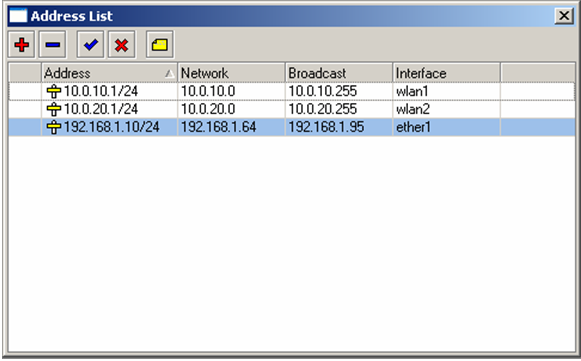
Task: Click the red X Disable button
Action: click(122, 45)
